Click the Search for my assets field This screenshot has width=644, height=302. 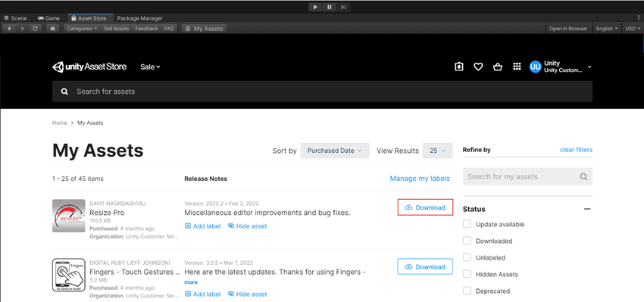527,176
